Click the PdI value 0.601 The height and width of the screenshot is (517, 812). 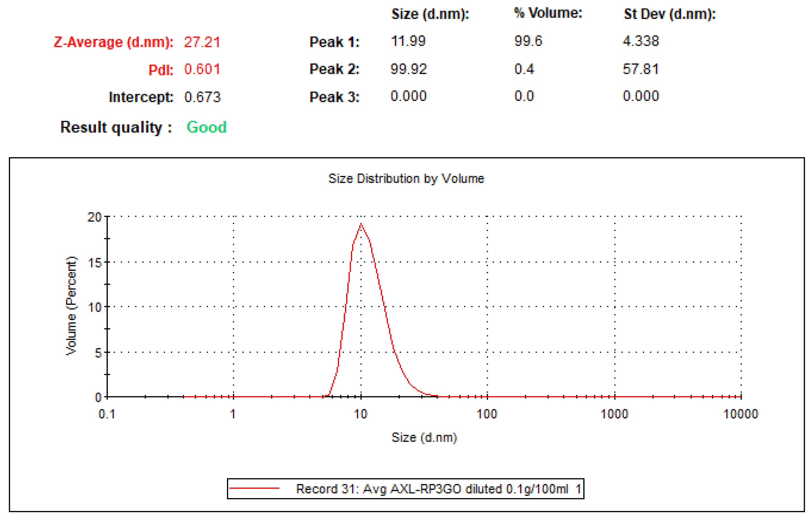[x=202, y=69]
